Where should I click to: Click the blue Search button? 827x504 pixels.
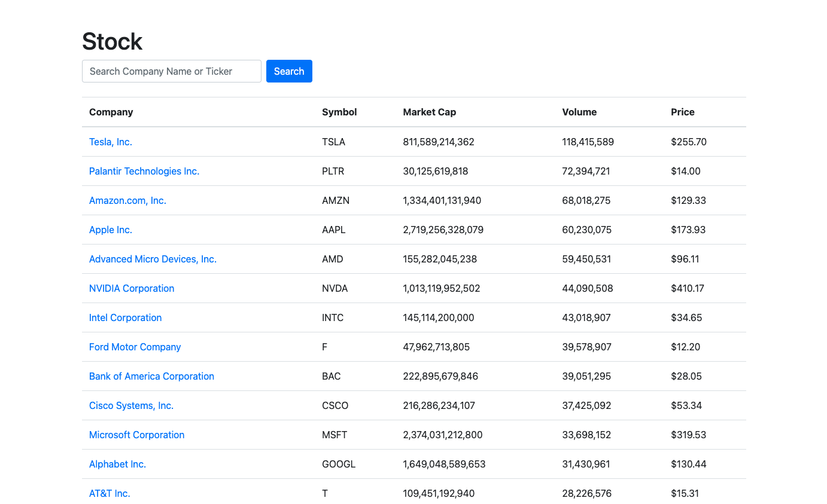click(x=289, y=71)
